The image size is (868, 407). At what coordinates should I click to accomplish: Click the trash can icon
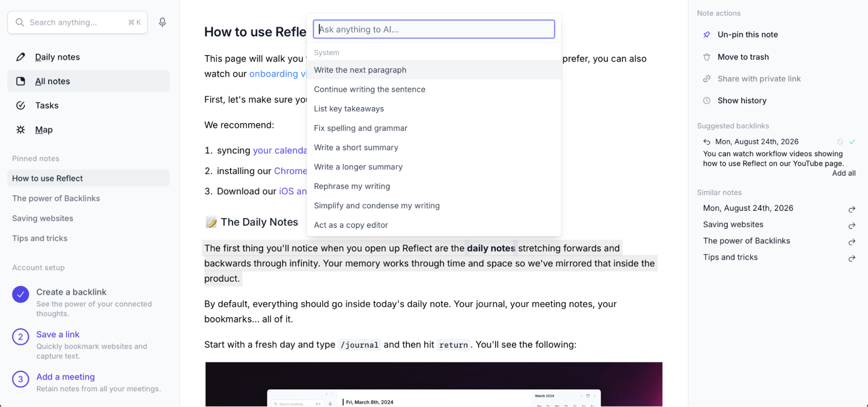tap(707, 57)
